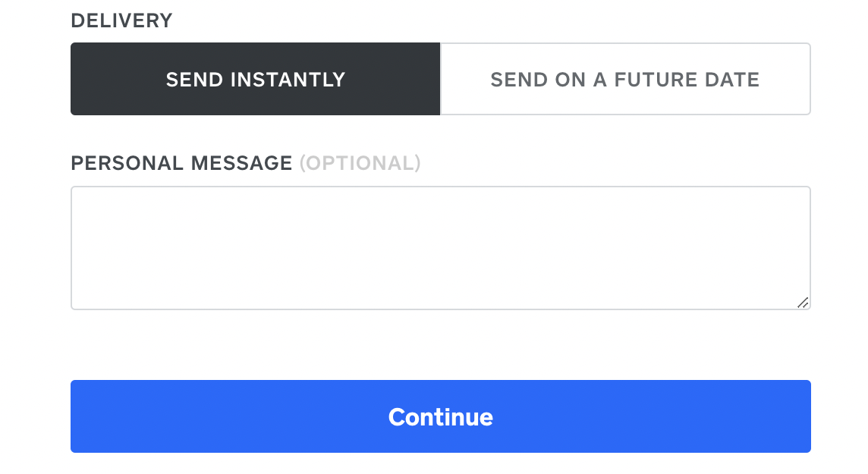Proceed to the next step with Continue
Screen dimensions: 868x474
[x=440, y=416]
